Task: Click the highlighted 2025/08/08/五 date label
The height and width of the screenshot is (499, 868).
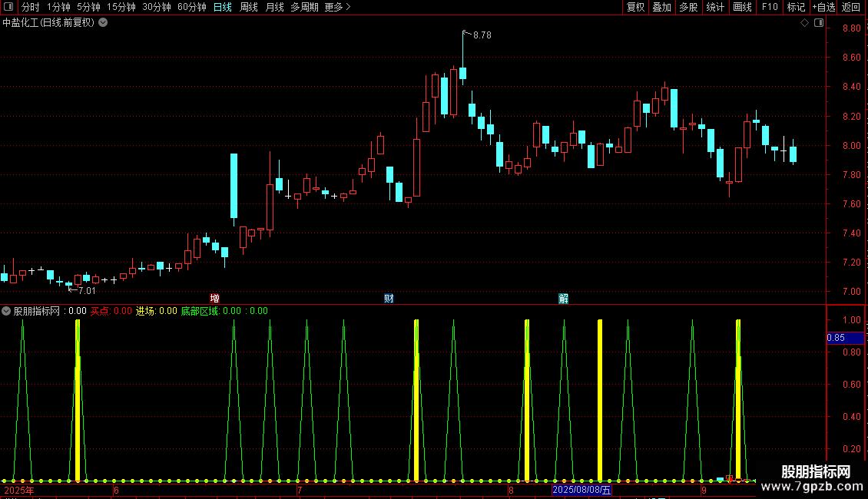Action: (581, 490)
